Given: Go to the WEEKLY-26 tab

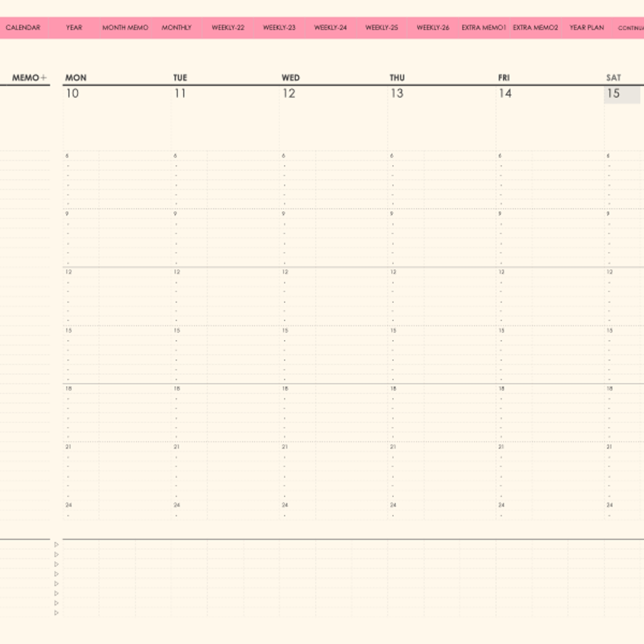Looking at the screenshot, I should [433, 27].
